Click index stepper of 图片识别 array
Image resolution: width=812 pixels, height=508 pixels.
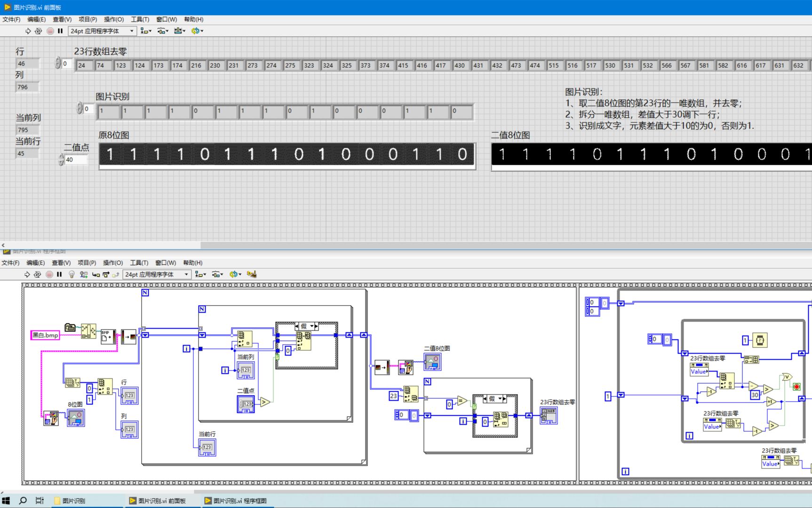tap(80, 108)
